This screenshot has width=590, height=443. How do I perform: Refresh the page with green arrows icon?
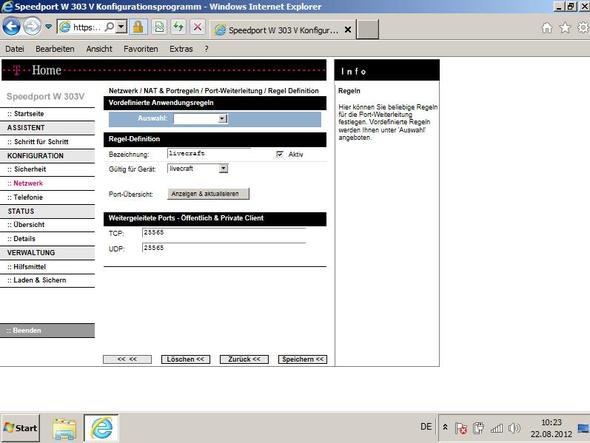coord(178,27)
